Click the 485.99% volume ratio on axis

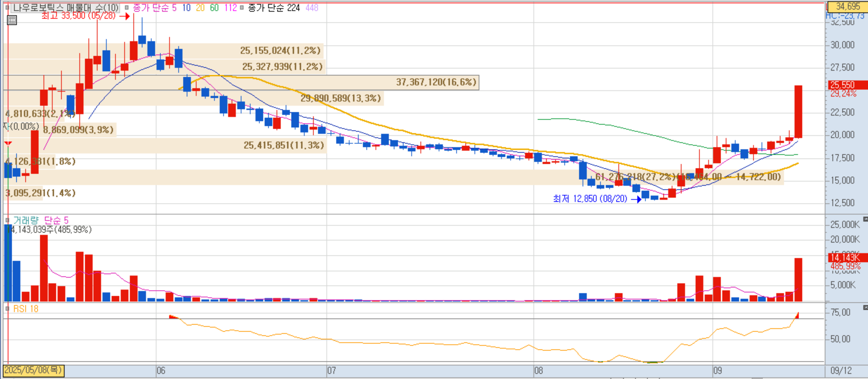tap(845, 266)
